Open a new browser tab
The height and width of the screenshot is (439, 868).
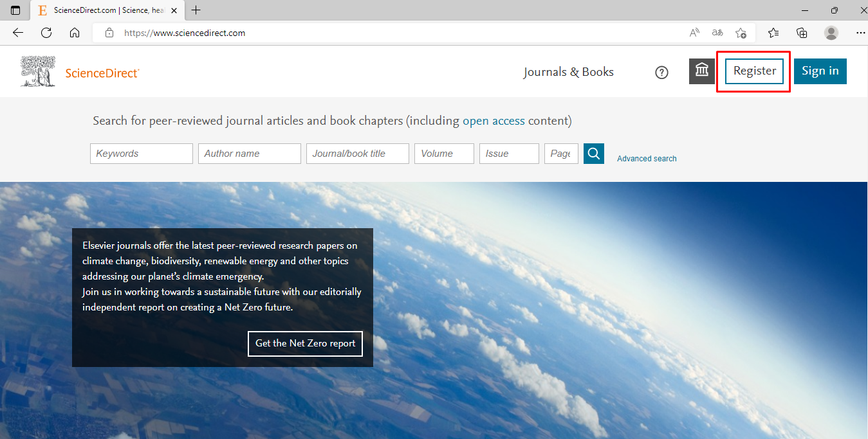196,10
